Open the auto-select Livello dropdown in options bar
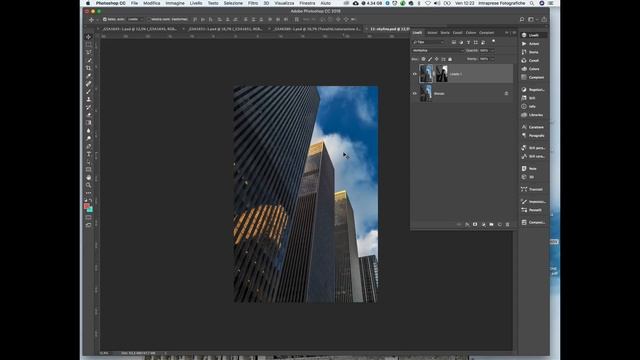Screen dimensions: 640x360 [134, 19]
